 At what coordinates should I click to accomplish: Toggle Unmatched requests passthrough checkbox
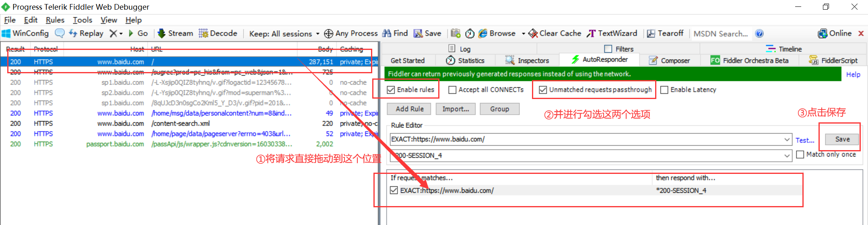[543, 90]
